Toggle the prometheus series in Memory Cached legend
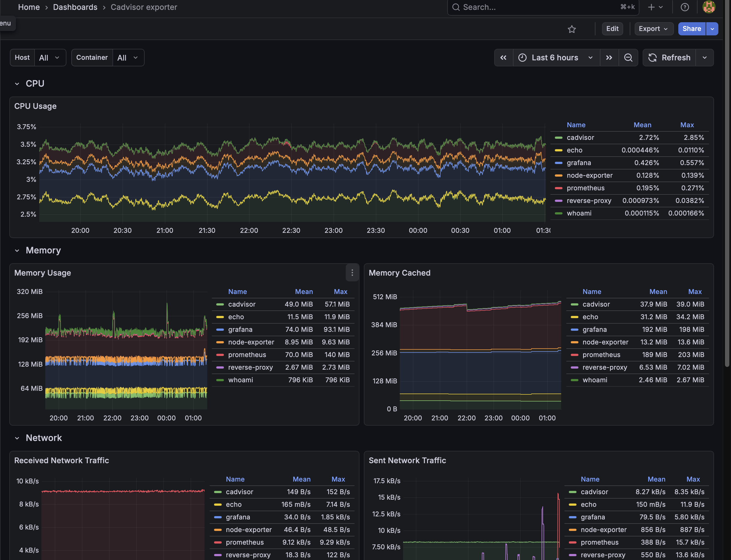Screen dimensions: 731x560 [601, 355]
